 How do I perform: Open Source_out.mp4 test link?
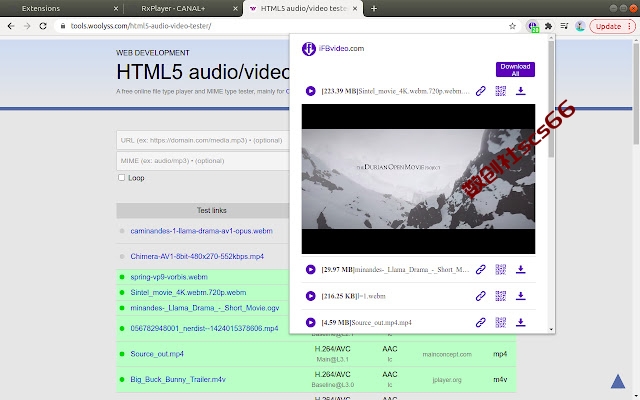[x=157, y=354]
